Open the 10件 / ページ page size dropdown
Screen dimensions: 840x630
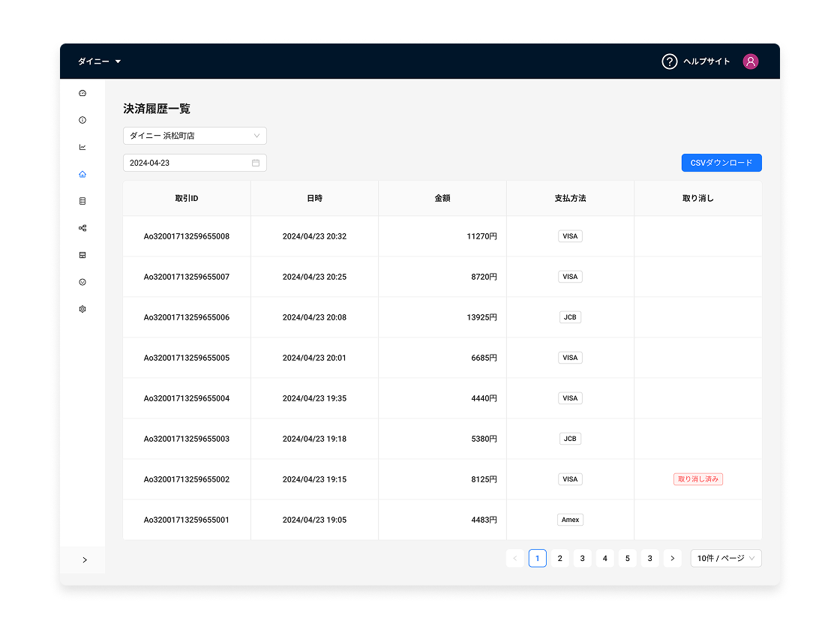[726, 558]
